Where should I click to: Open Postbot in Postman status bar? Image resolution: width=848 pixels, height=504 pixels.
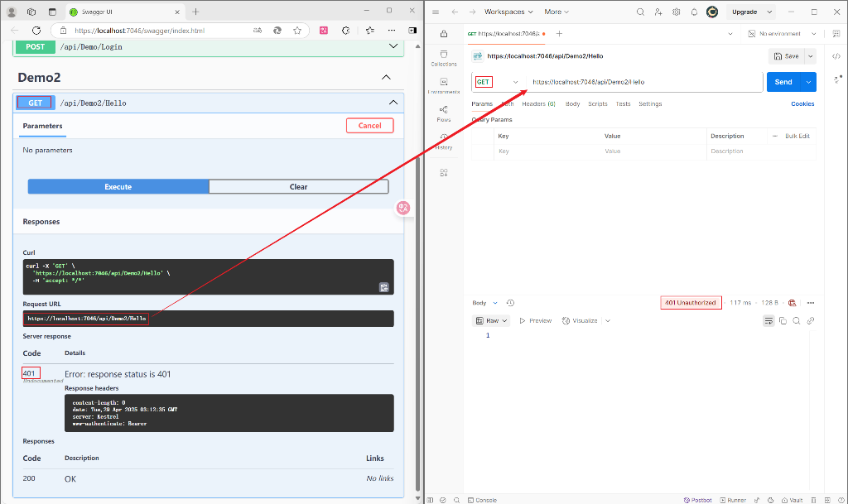click(x=697, y=500)
